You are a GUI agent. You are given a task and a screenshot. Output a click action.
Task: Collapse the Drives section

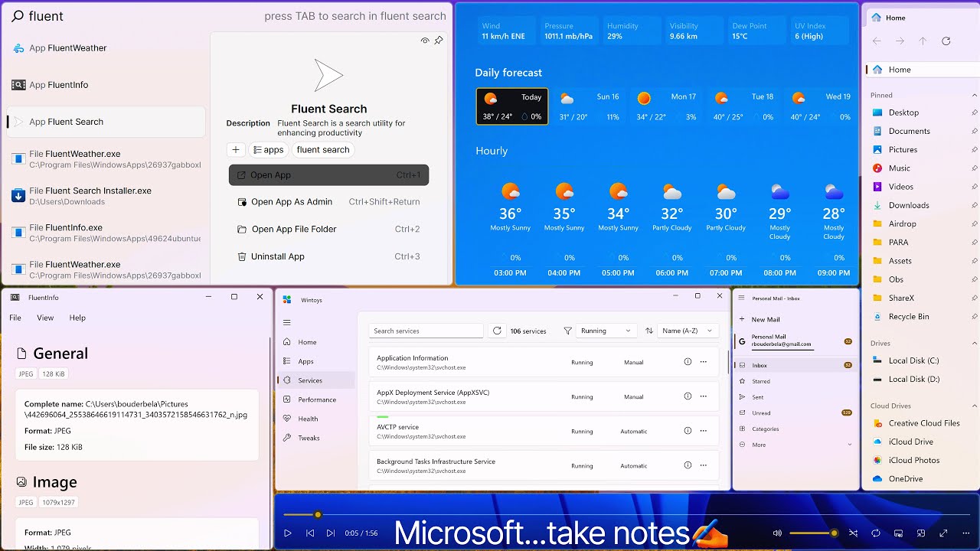point(974,344)
